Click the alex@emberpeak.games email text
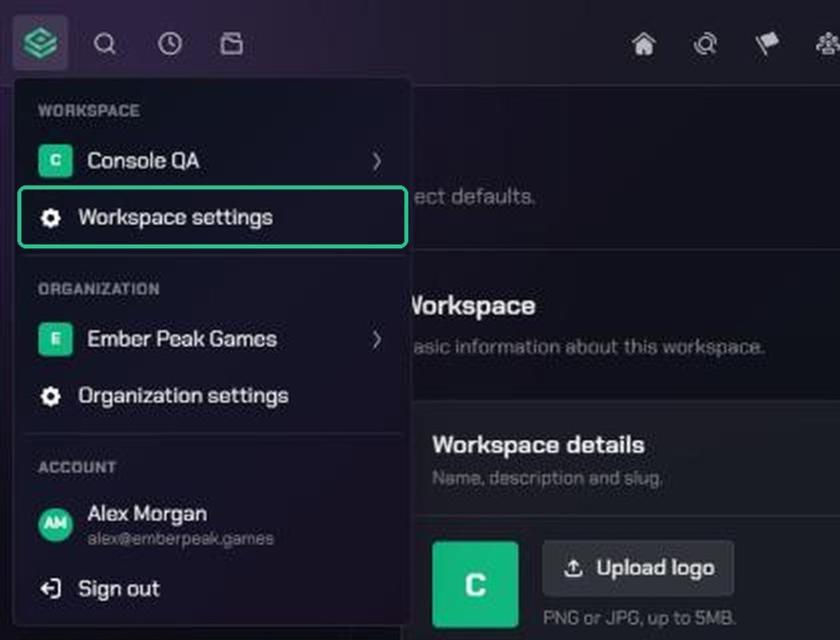Viewport: 840px width, 640px height. click(181, 539)
